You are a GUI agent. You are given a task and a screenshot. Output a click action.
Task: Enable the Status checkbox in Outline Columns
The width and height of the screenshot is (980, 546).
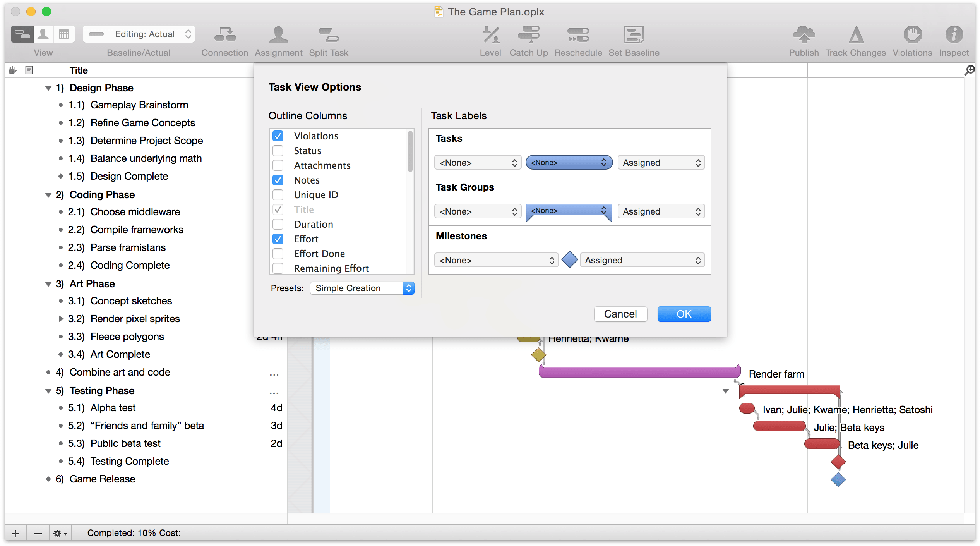(278, 151)
